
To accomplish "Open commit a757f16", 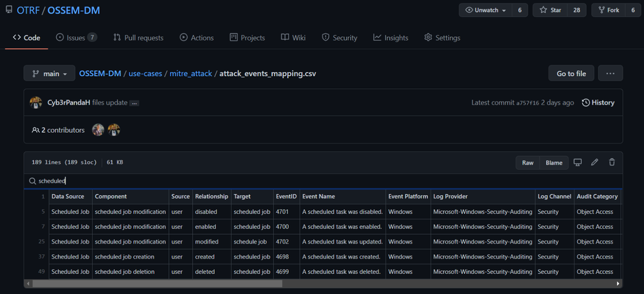I will (528, 103).
